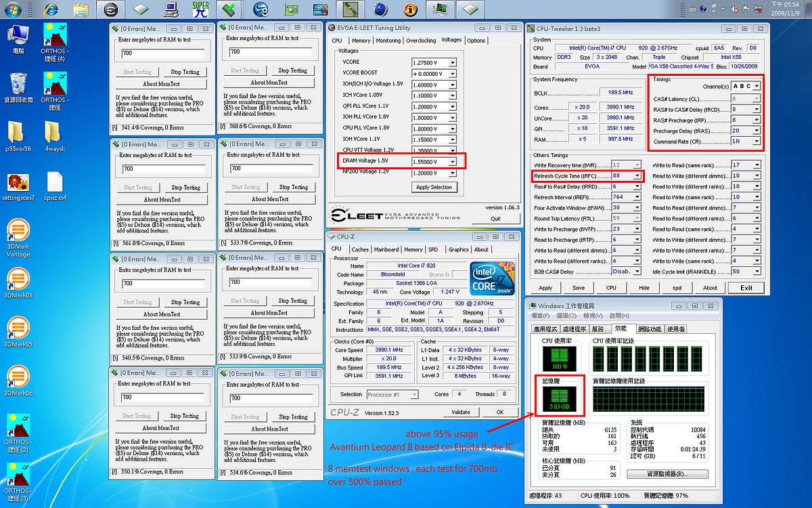Open the ICH VCore 1.05V dropdown
The image size is (812, 508).
point(452,96)
